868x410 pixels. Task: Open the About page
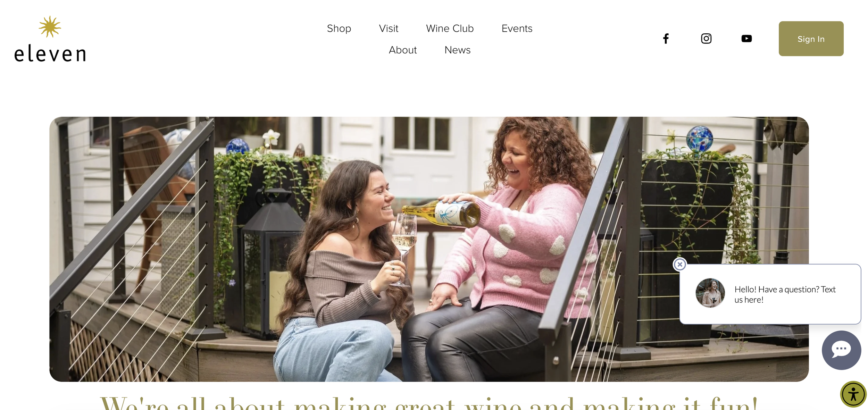tap(402, 50)
